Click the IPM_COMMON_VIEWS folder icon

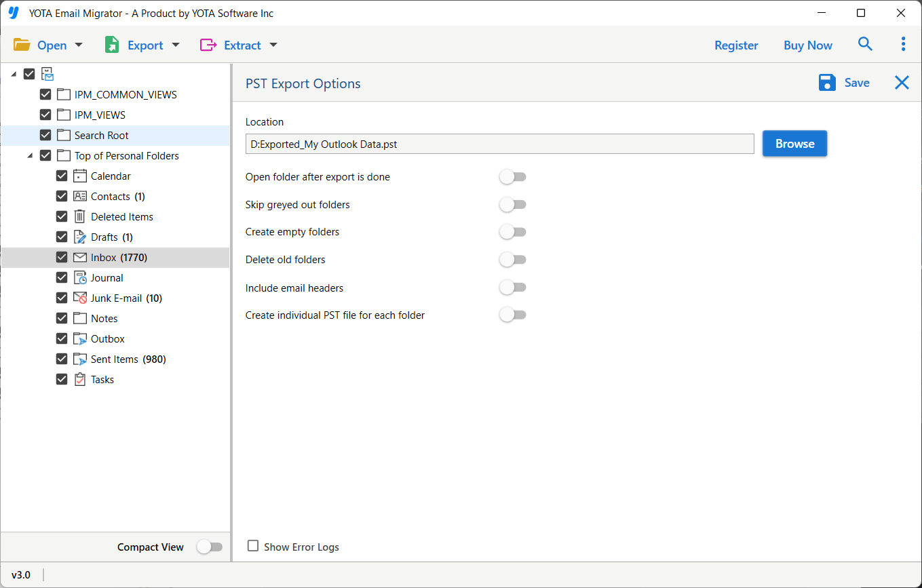(x=64, y=94)
